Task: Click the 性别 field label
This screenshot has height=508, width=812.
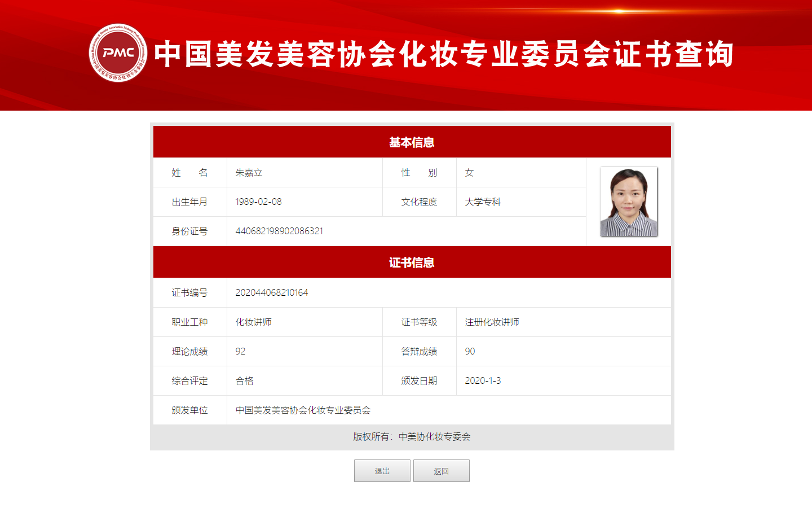Action: pos(419,173)
